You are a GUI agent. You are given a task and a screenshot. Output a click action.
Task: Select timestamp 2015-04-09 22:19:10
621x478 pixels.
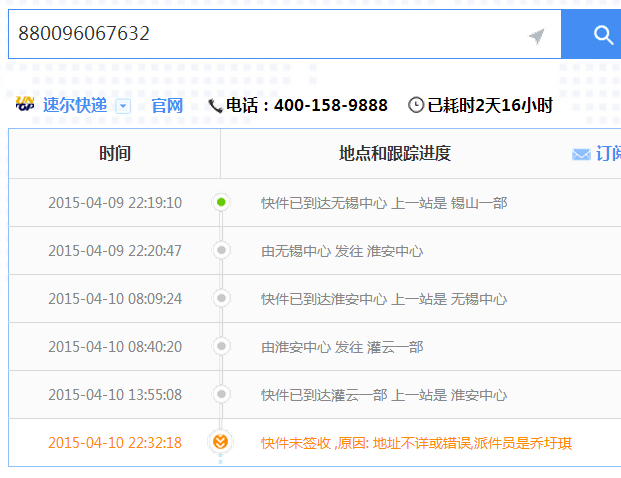115,203
